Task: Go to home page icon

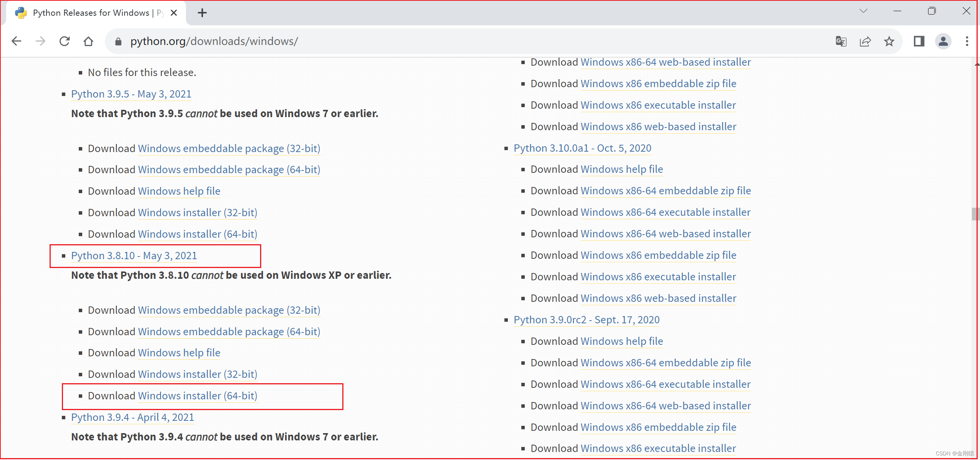Action: tap(88, 41)
